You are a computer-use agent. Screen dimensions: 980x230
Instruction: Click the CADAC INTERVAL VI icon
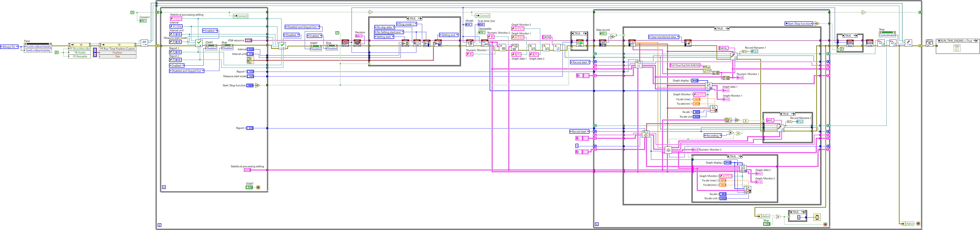pos(405,43)
